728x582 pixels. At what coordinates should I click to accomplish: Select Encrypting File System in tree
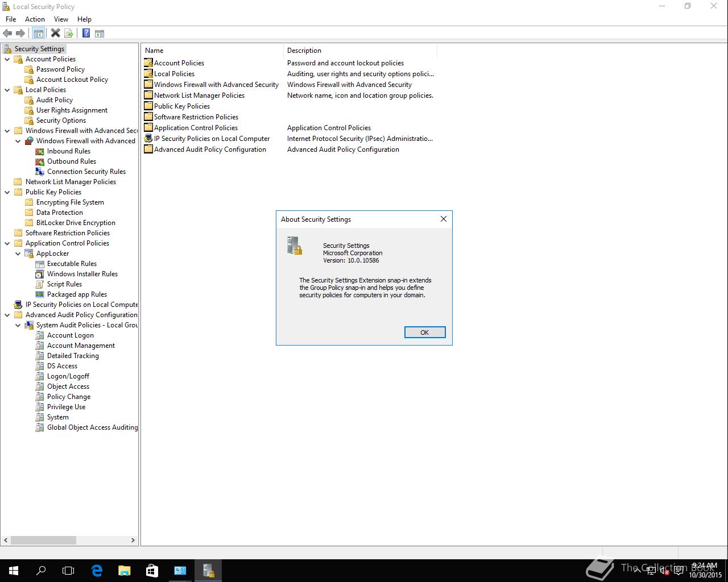(70, 202)
